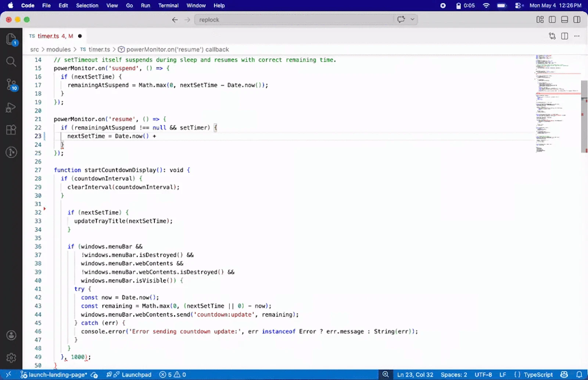Open the File menu

click(x=46, y=6)
